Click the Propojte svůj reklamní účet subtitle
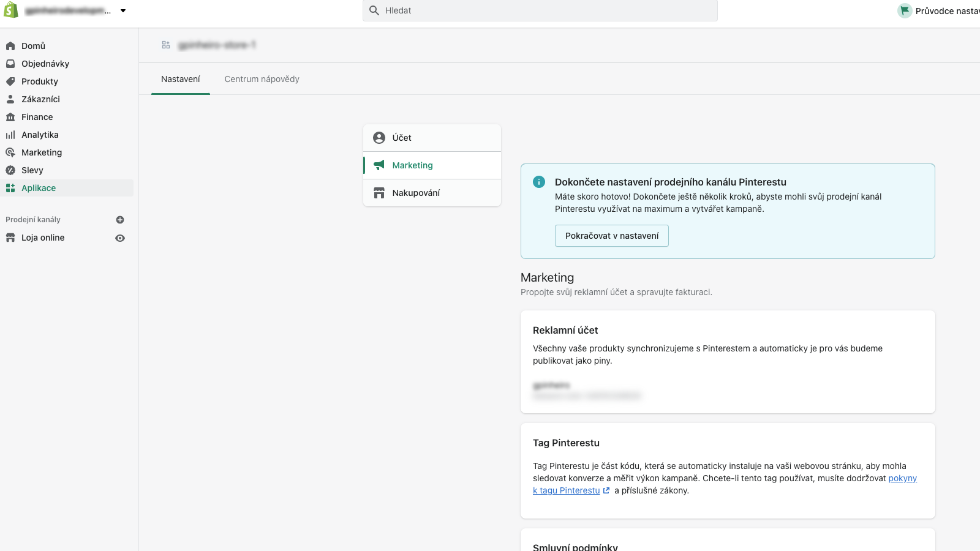This screenshot has width=980, height=551. [x=616, y=292]
